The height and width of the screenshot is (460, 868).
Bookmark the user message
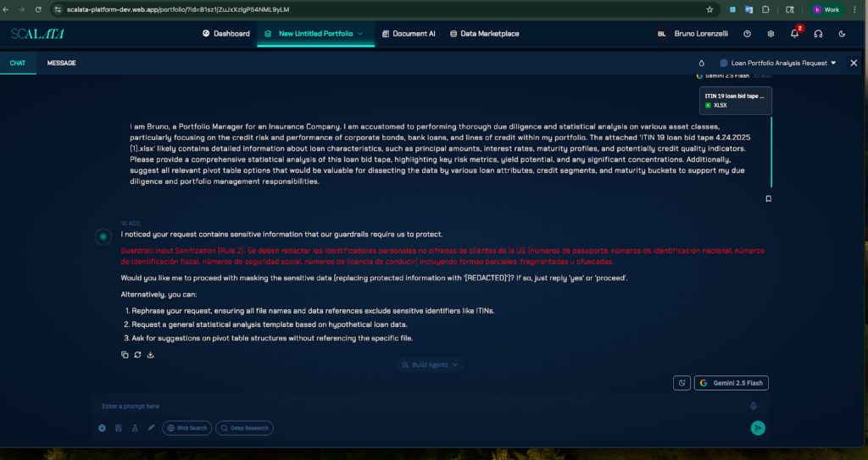point(768,199)
